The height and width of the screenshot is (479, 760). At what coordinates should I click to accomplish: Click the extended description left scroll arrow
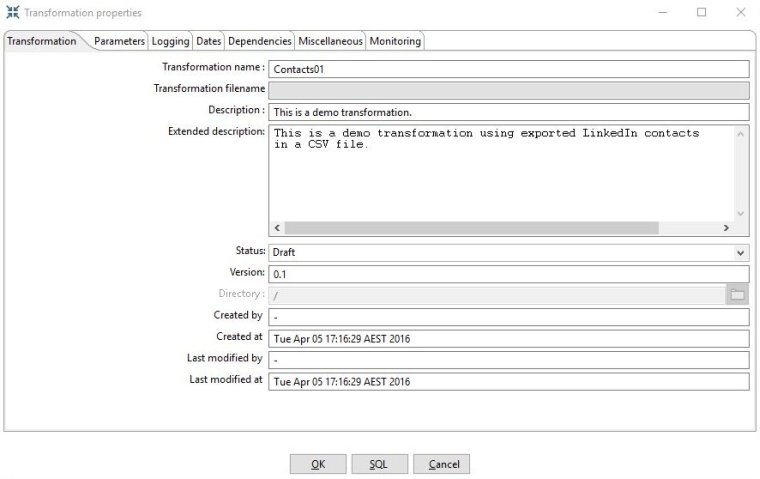[277, 228]
